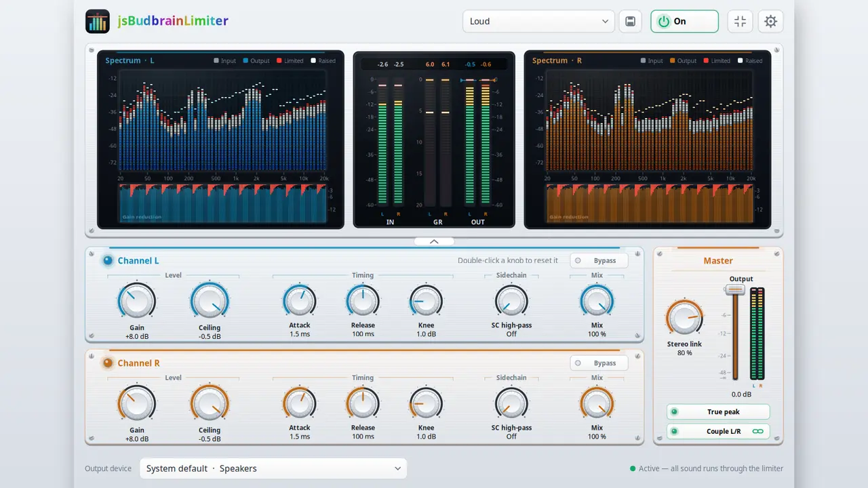This screenshot has width=868, height=488.
Task: Click the Channel L Attack value 1.5 ms
Action: tap(300, 334)
